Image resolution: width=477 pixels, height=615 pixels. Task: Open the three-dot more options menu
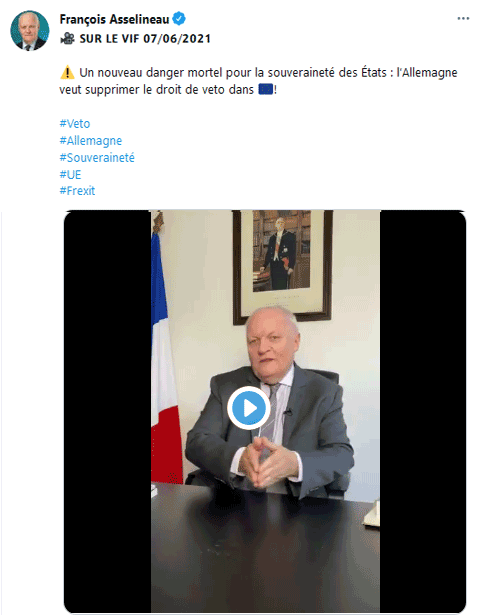tap(463, 18)
